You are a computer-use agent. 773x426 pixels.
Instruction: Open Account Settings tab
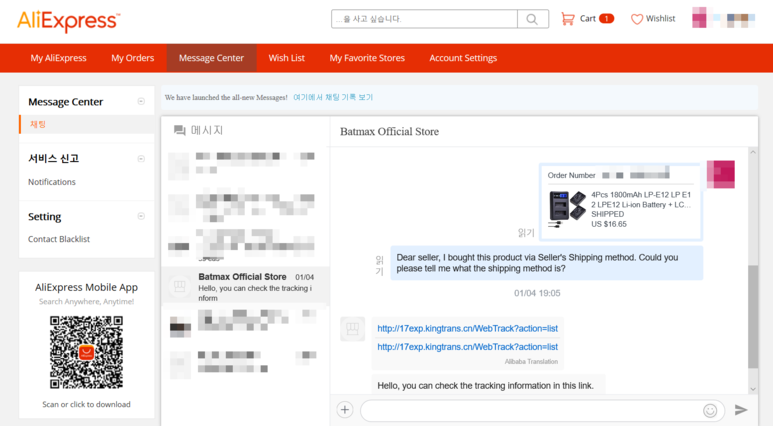click(463, 58)
